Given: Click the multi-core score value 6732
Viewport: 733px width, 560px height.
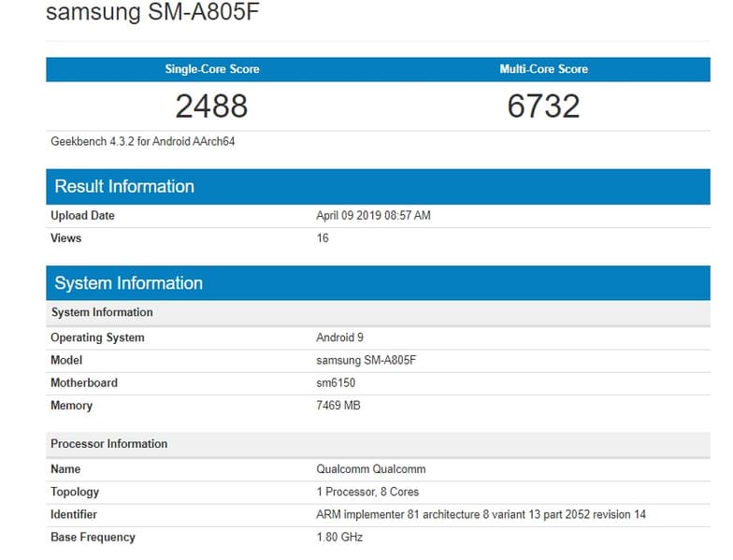Looking at the screenshot, I should [543, 106].
